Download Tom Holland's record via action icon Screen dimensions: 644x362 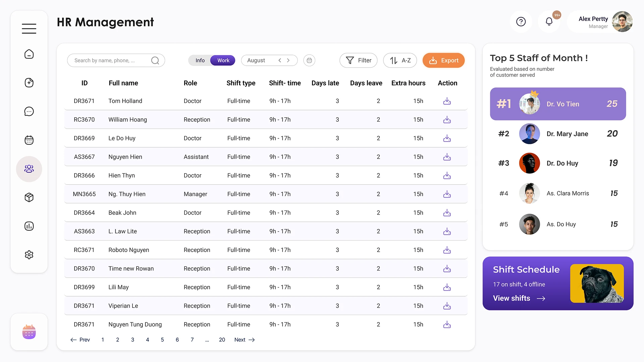coord(447,101)
